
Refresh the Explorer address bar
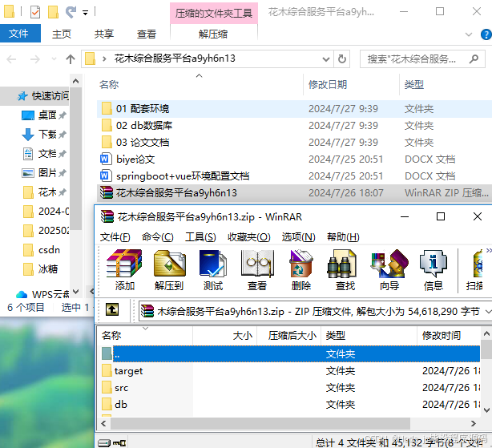[x=342, y=59]
